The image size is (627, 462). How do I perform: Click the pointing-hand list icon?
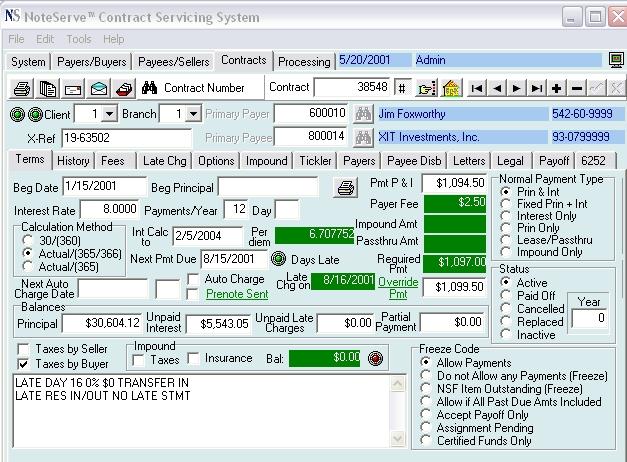point(427,88)
